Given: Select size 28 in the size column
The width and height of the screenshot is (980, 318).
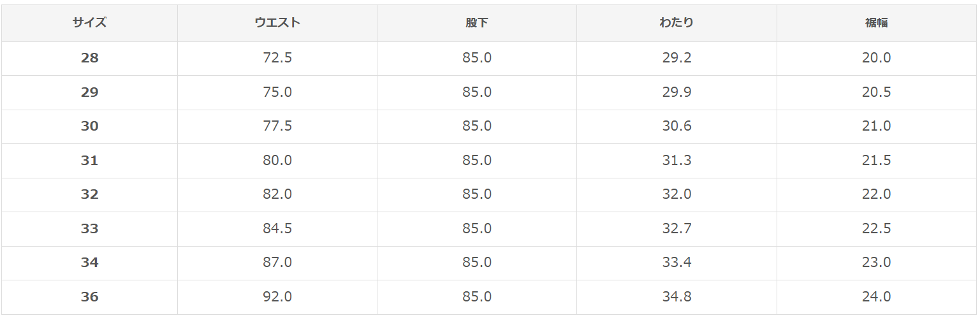Looking at the screenshot, I should point(89,58).
